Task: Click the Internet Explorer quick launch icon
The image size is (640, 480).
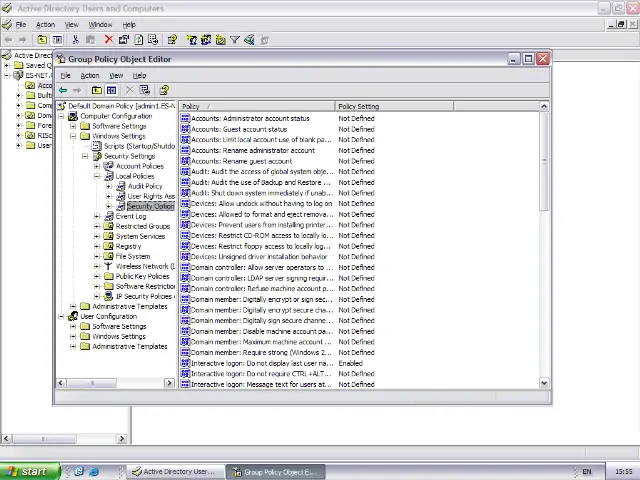Action: (x=94, y=471)
